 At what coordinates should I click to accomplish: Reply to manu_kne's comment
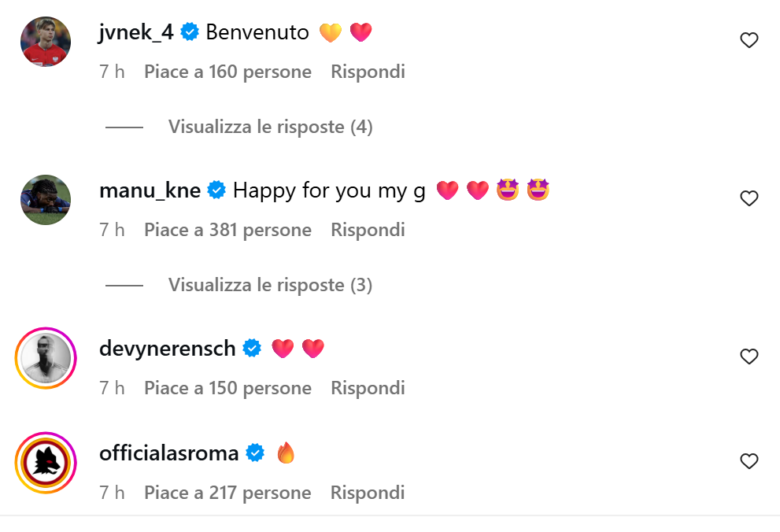(x=368, y=231)
